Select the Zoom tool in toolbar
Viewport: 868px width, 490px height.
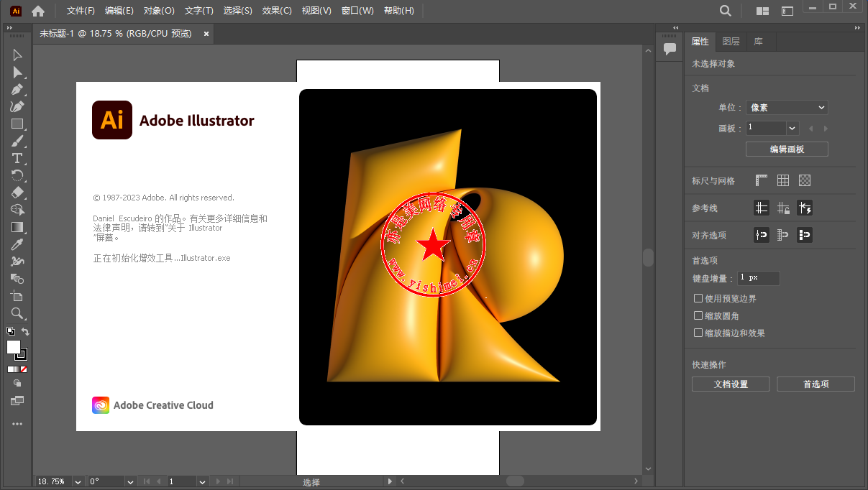[x=17, y=313]
